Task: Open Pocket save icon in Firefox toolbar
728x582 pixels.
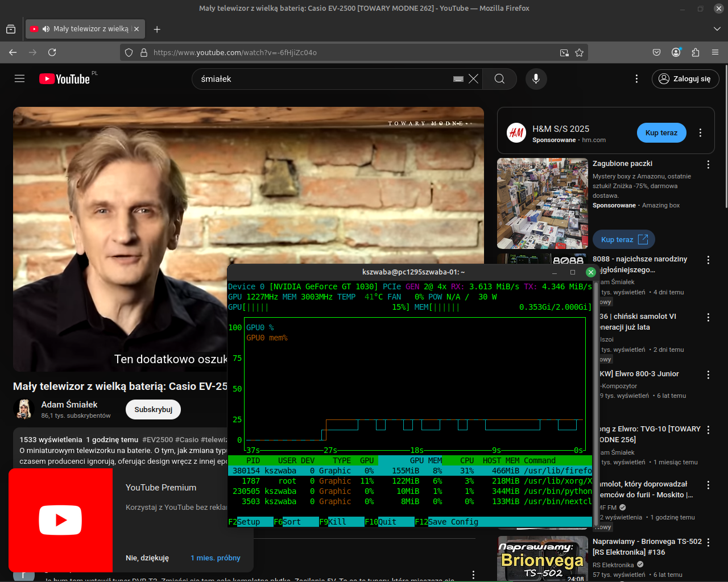Action: pos(656,52)
